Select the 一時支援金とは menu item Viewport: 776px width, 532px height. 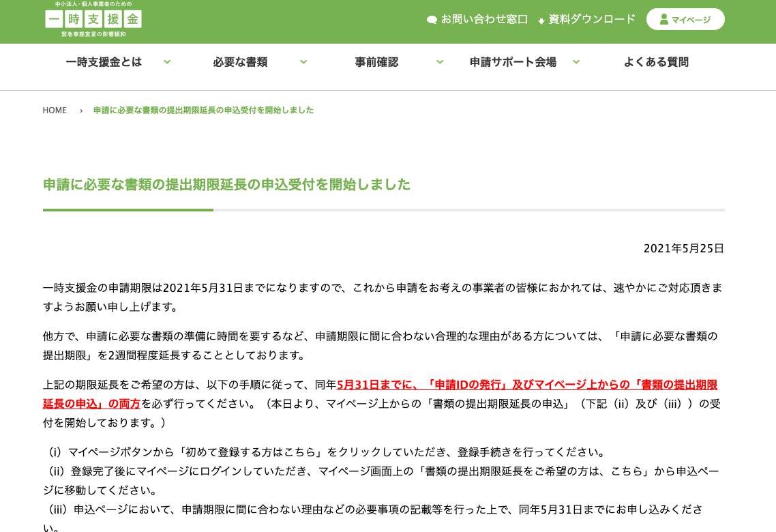(104, 62)
